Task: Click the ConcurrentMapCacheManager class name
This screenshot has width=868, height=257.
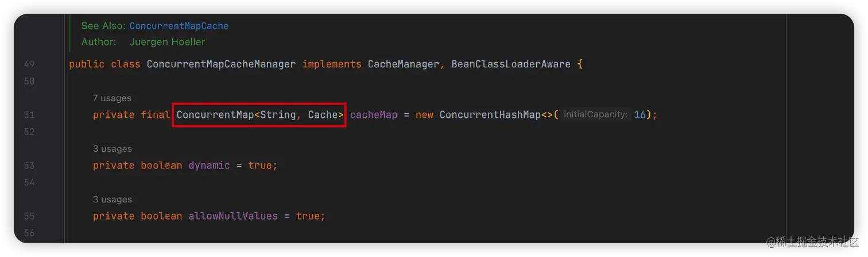Action: click(x=221, y=64)
